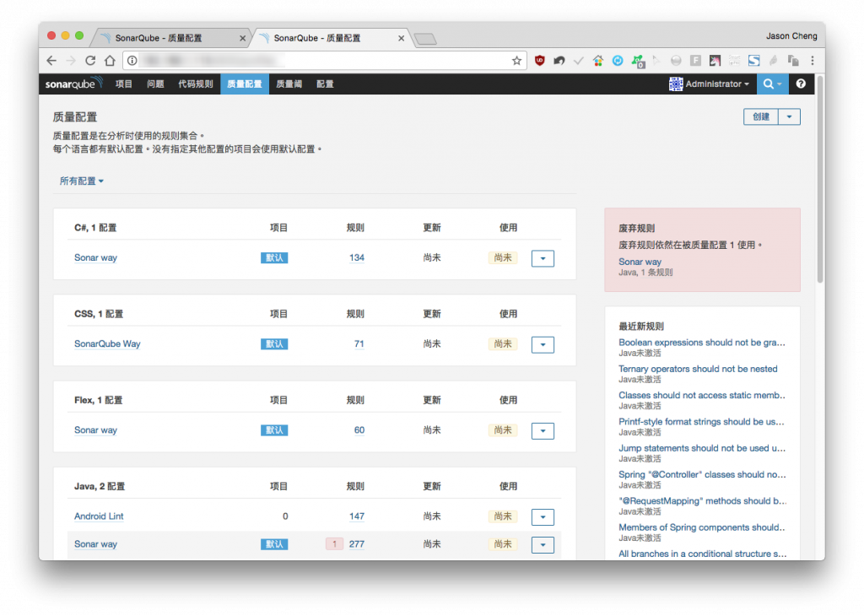Open the 配置 nav item
The image size is (864, 616).
click(325, 84)
